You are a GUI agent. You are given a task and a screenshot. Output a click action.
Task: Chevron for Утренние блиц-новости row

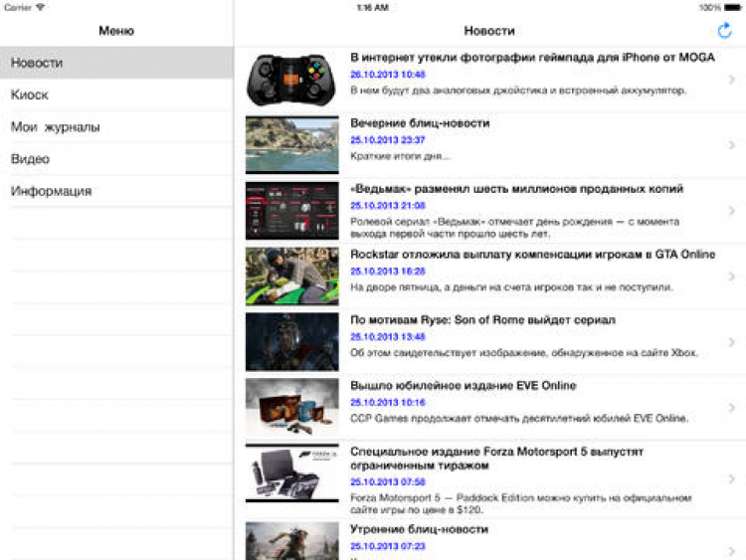click(x=732, y=552)
